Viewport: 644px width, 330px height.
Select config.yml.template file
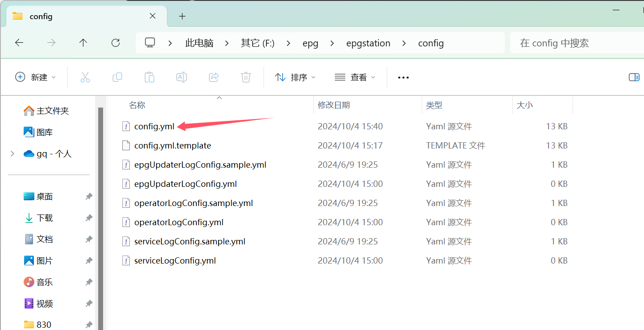(173, 145)
